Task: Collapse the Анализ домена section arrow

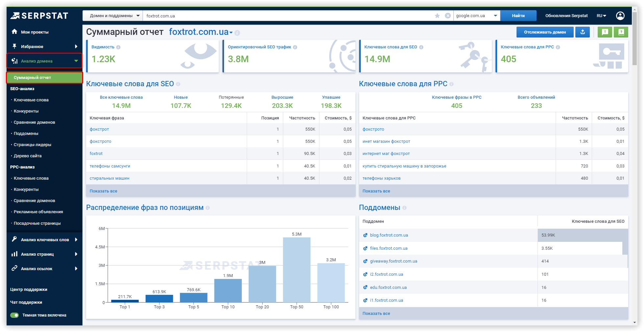Action: 76,61
